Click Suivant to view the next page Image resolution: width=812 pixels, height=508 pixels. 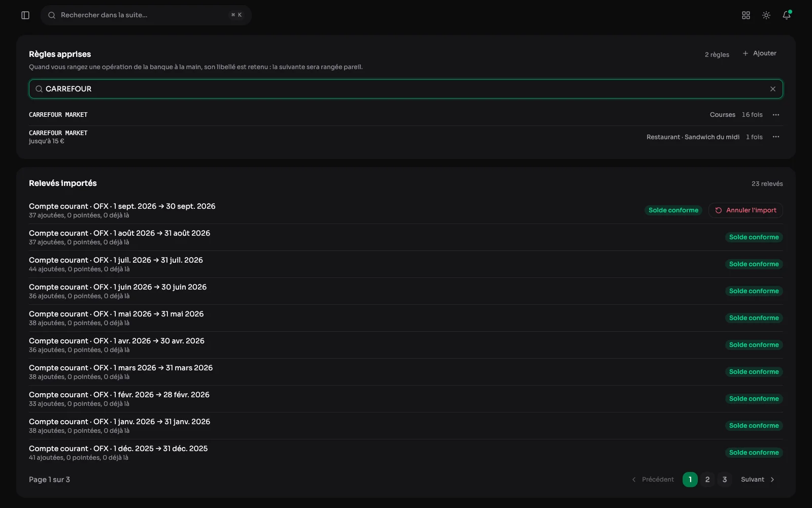coord(758,480)
